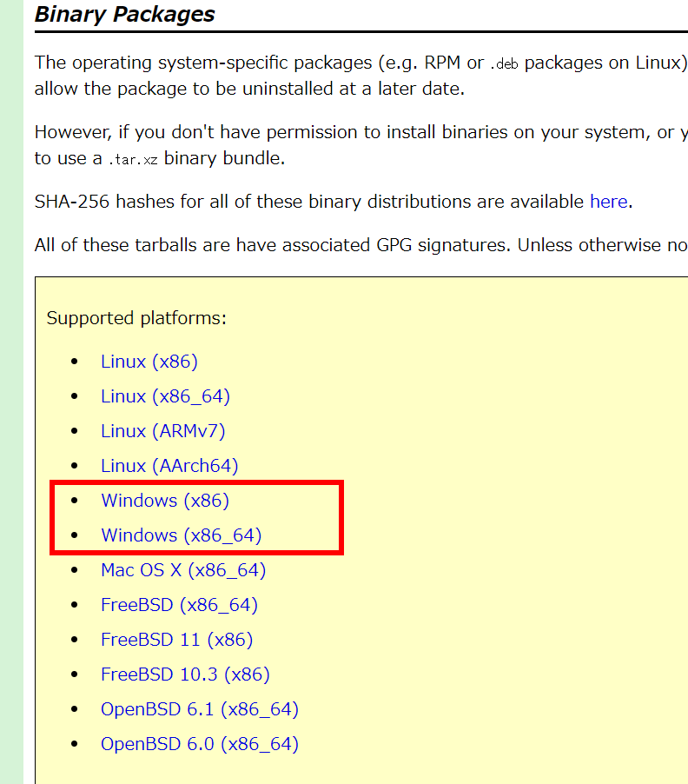
Task: Open the Mac OS X (x86_64) link
Action: click(x=183, y=570)
